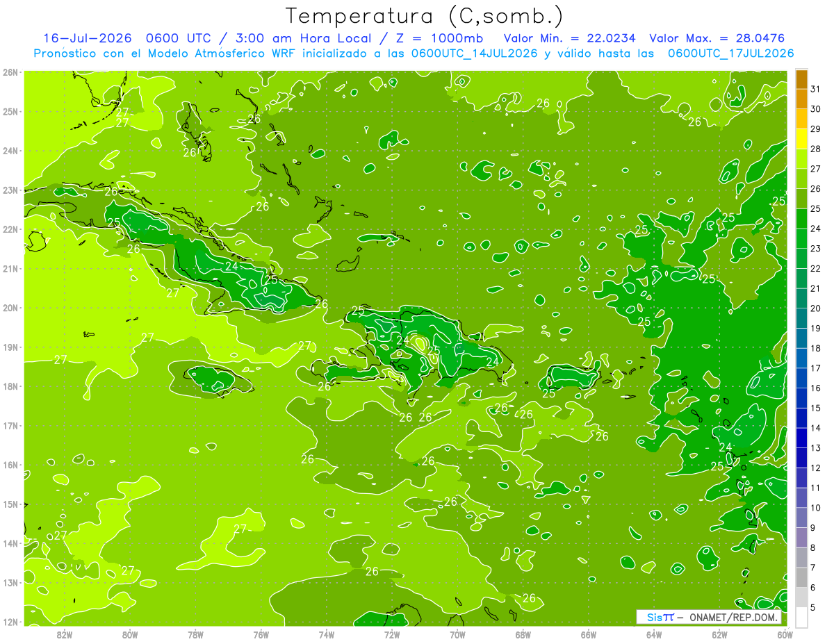Click the 18N latitude axis label

[x=10, y=386]
